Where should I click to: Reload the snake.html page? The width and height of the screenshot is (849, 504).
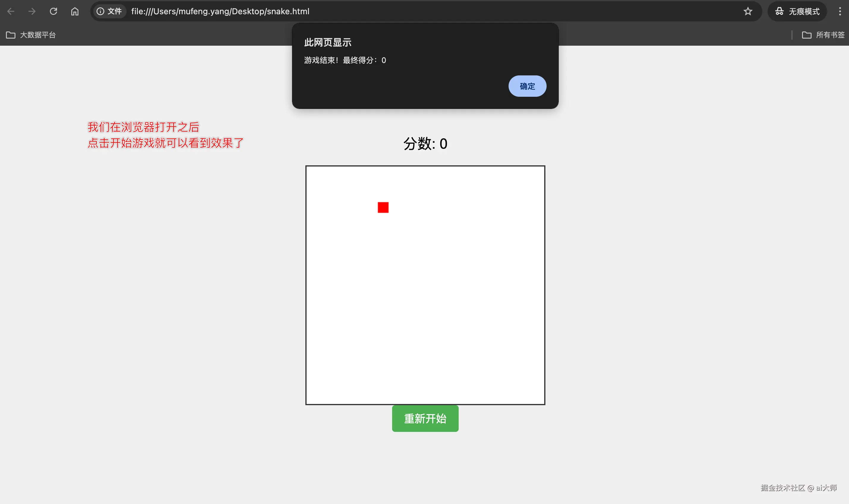[54, 11]
